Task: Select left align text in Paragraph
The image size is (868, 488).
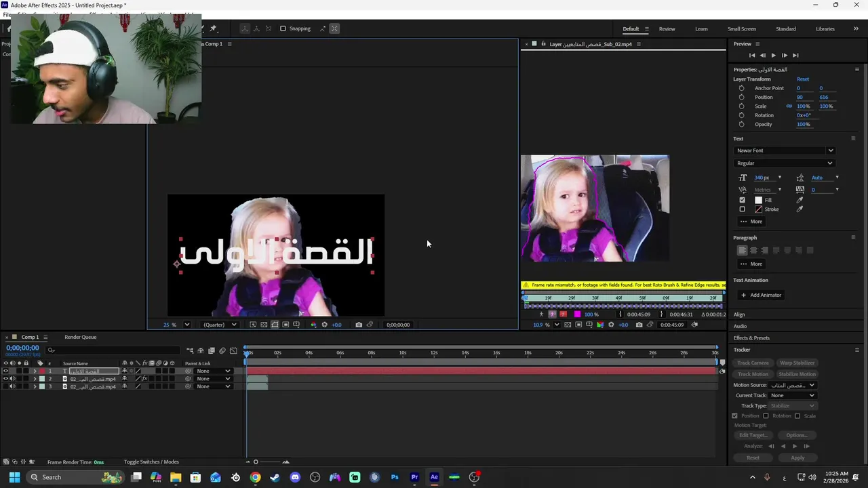Action: (742, 250)
